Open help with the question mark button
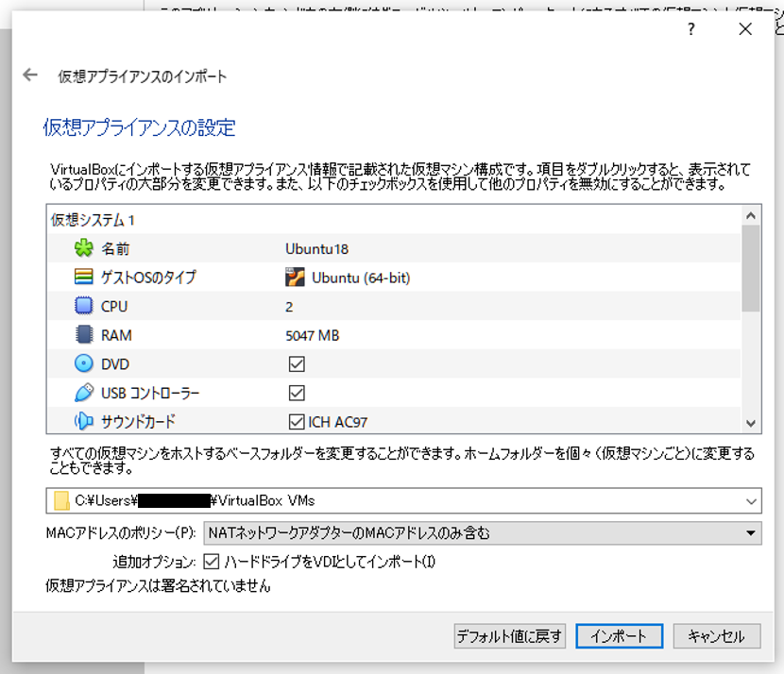This screenshot has width=784, height=674. coord(691,29)
